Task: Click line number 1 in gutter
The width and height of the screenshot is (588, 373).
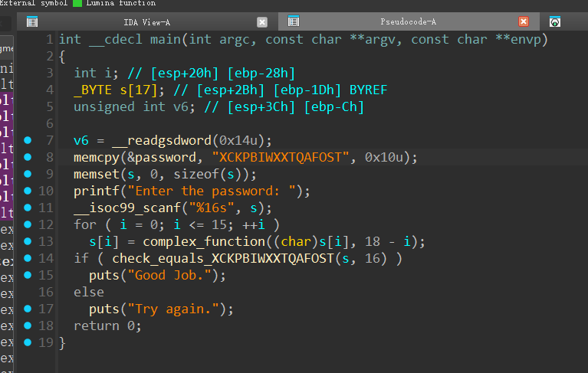Action: click(50, 39)
